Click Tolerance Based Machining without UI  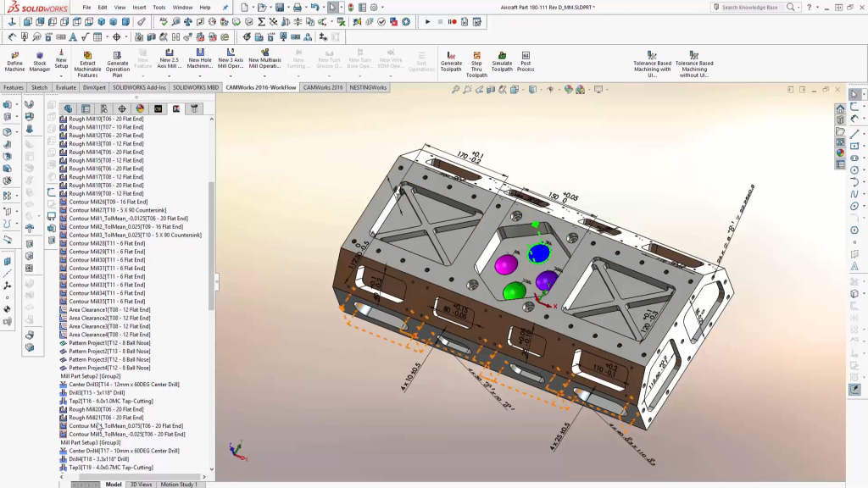point(694,64)
